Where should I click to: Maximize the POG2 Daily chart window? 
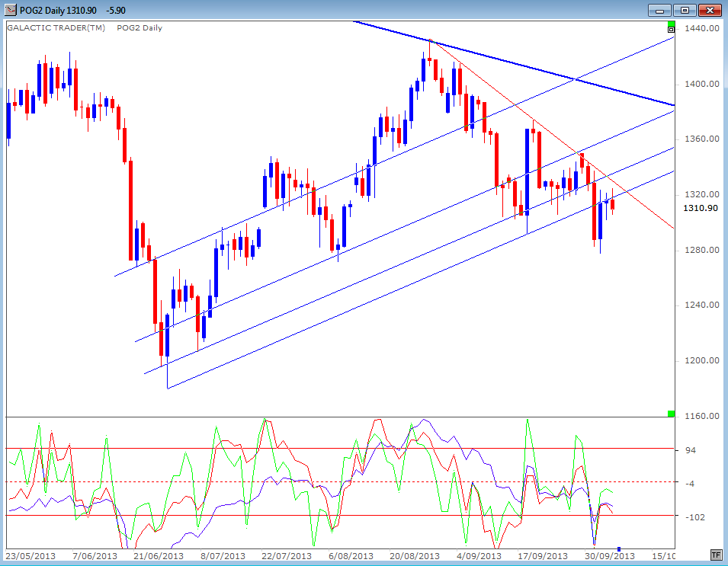(x=685, y=10)
